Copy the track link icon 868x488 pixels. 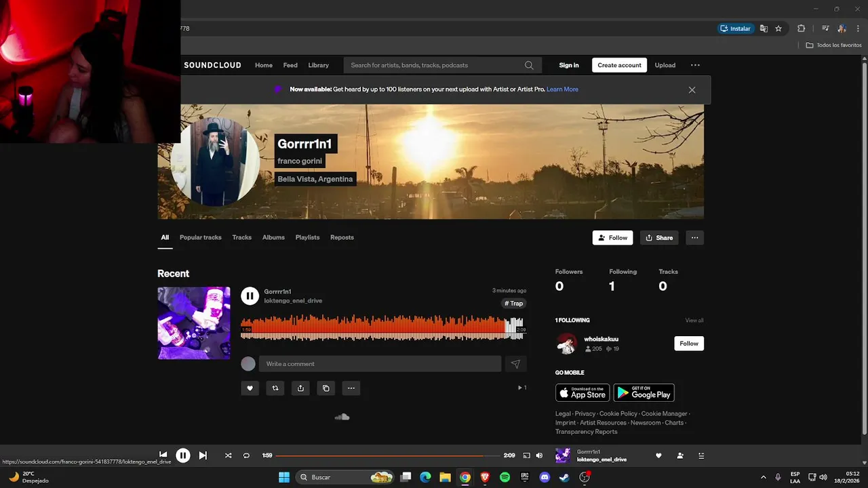pyautogui.click(x=325, y=388)
